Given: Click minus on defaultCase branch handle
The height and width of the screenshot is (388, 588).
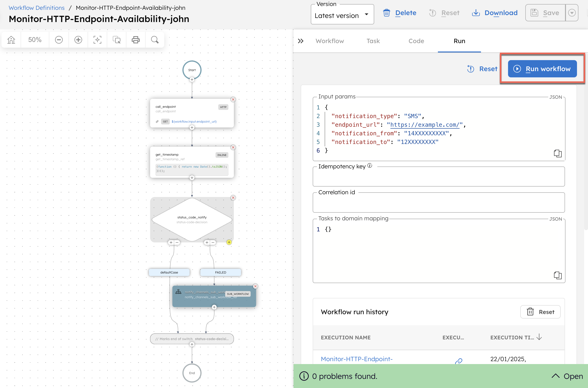Looking at the screenshot, I should tap(177, 242).
